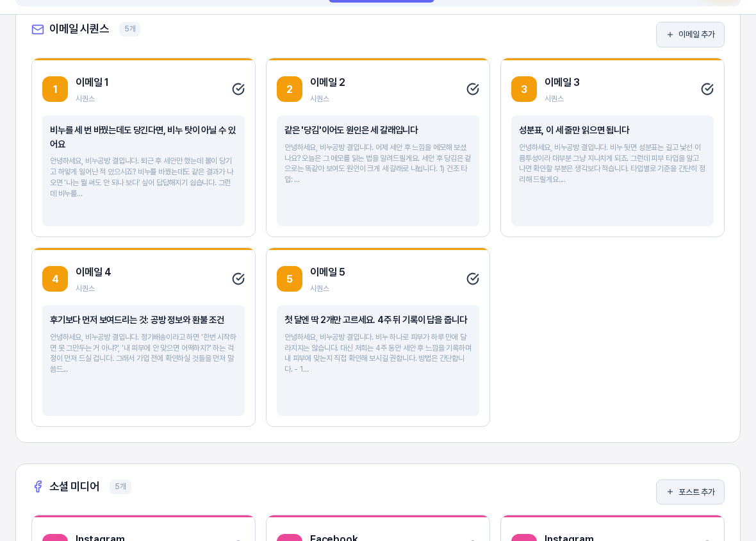Open the subject '첫 달엔 딱 2개만 고르세요'
The height and width of the screenshot is (541, 756).
point(375,320)
